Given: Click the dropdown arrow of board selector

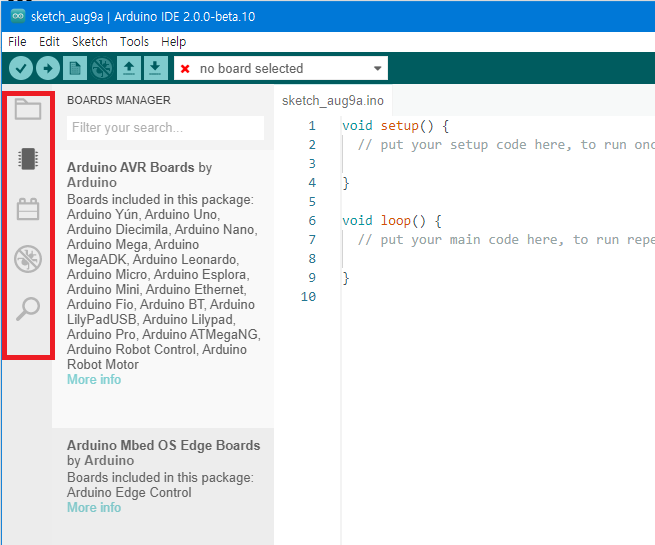Looking at the screenshot, I should coord(378,68).
